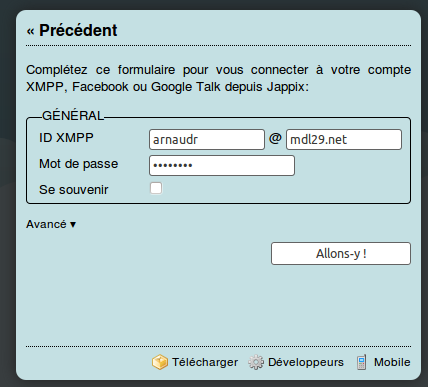Click the GÉNÉRAL fieldset legend

(x=73, y=116)
